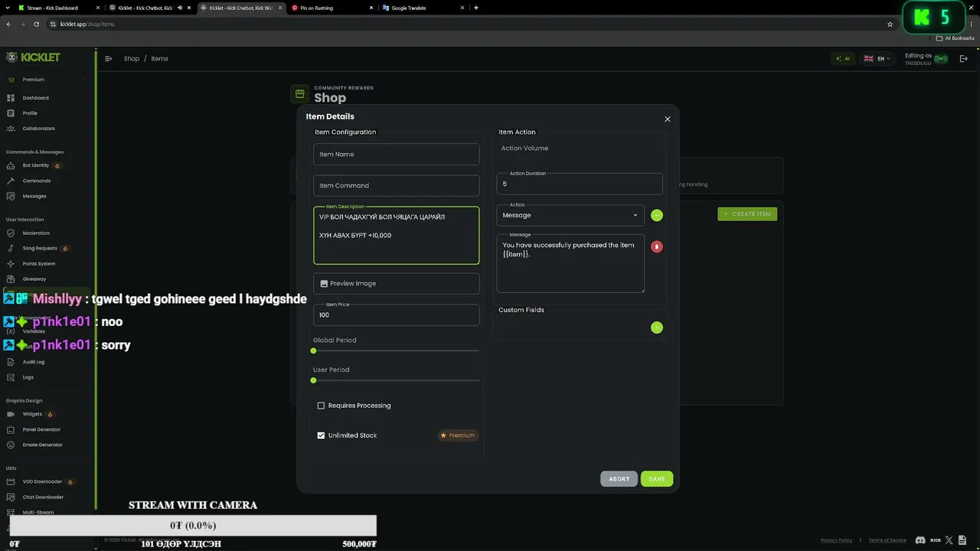Open the Kick link in the footer
Image resolution: width=980 pixels, height=551 pixels.
936,540
